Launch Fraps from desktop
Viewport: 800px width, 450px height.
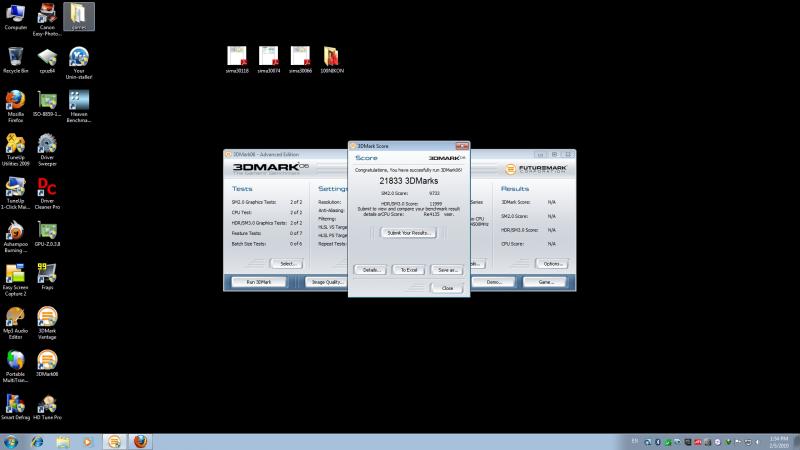click(x=47, y=277)
